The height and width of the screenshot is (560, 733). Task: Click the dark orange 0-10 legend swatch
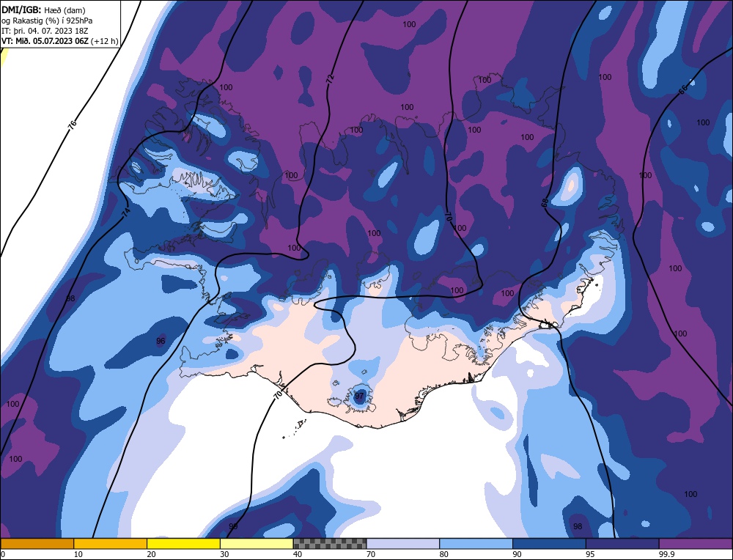coord(37,544)
